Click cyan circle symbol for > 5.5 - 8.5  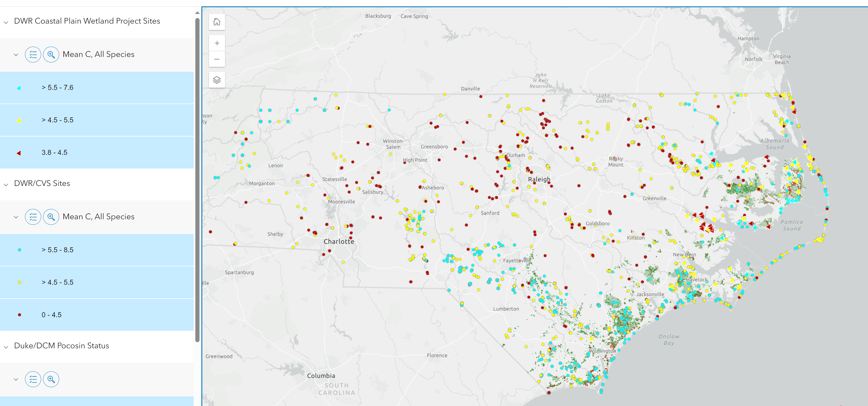19,250
